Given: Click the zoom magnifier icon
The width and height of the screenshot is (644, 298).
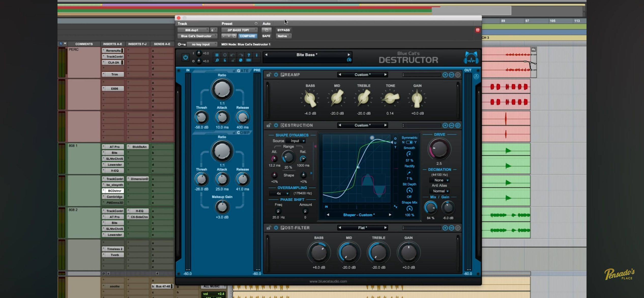Looking at the screenshot, I should point(217,60).
